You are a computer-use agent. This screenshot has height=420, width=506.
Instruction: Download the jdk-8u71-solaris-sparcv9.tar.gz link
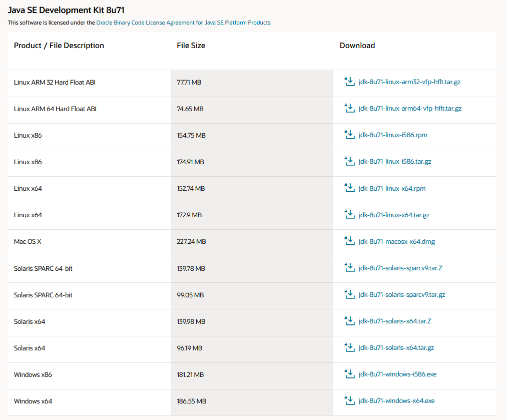402,294
